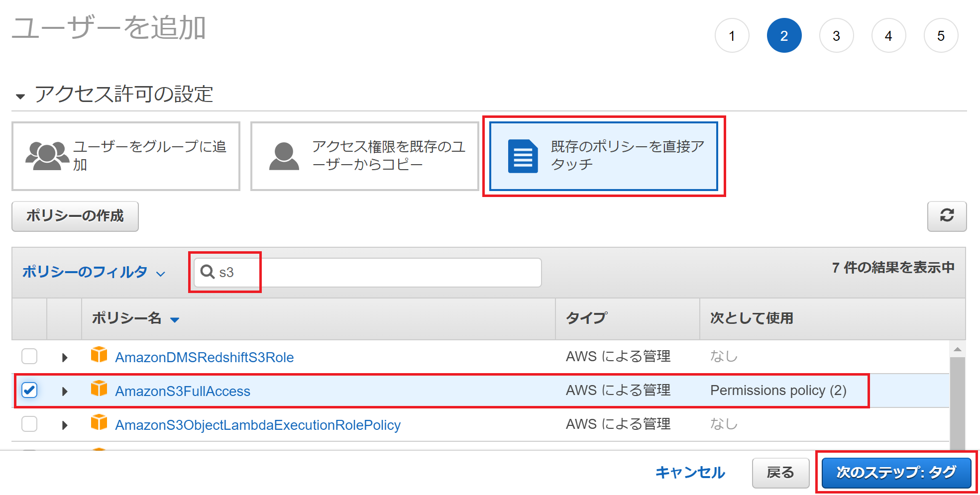The height and width of the screenshot is (495, 980).
Task: Expand the AmazonDMSRedshiftS3Role policy details
Action: (65, 357)
